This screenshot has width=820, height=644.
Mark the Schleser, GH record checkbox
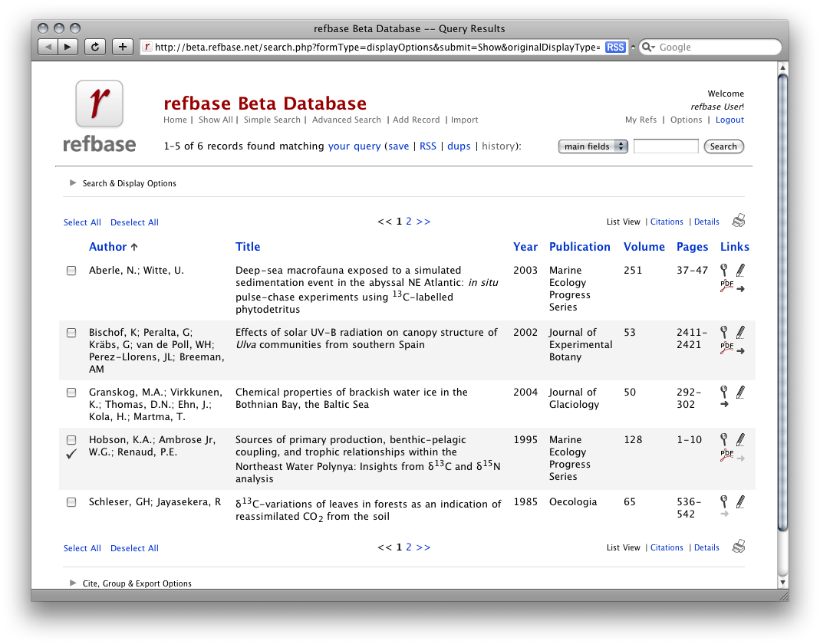(71, 502)
